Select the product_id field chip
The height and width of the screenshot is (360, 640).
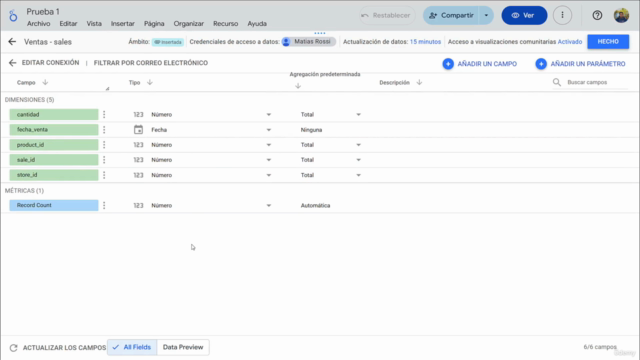point(54,145)
